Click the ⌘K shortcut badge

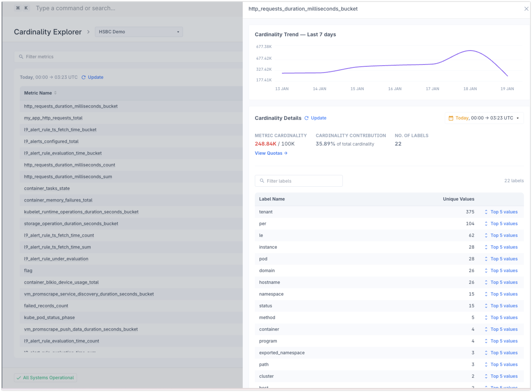click(x=22, y=8)
